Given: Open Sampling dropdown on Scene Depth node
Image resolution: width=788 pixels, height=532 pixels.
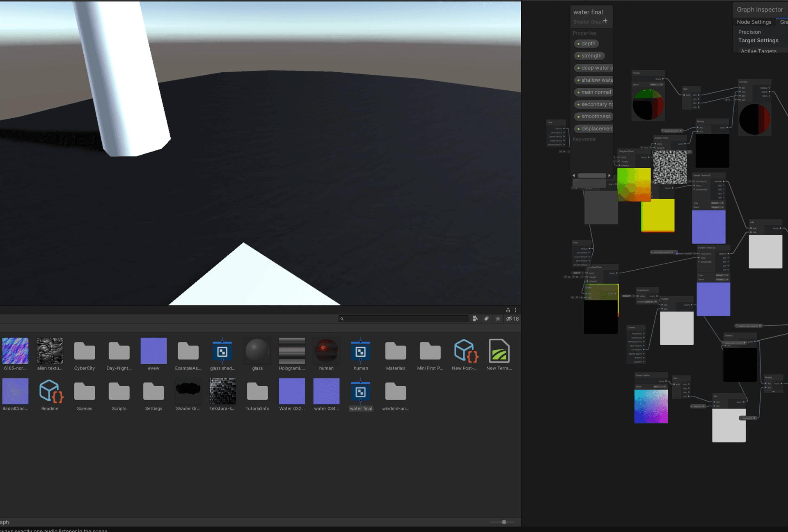Looking at the screenshot, I should pyautogui.click(x=651, y=302).
